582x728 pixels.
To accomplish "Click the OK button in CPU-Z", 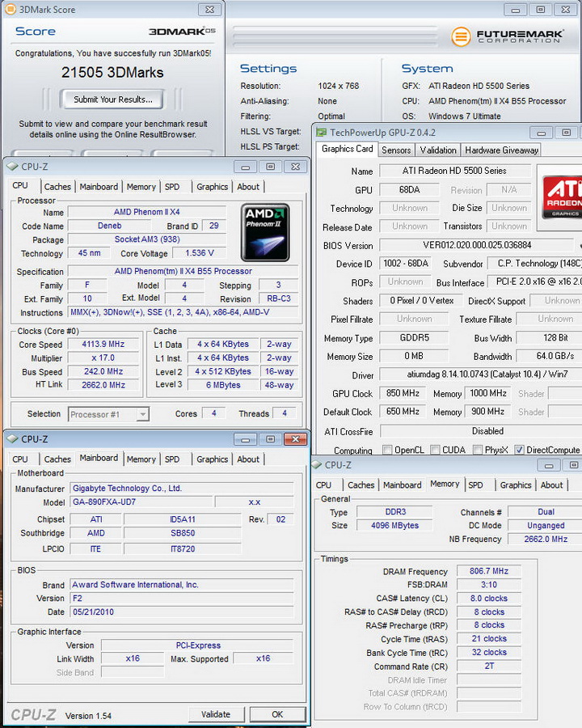I will [x=277, y=714].
